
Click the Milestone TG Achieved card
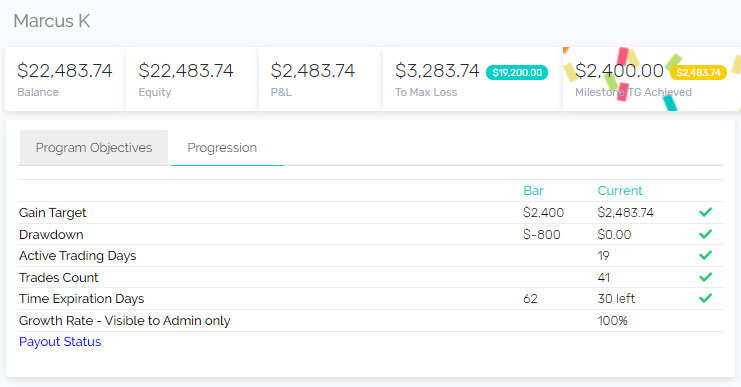(x=652, y=79)
